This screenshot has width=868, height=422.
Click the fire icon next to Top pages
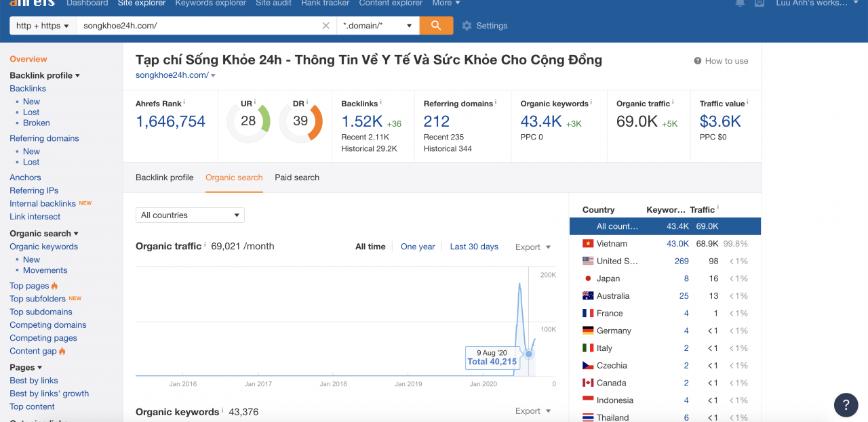point(55,286)
